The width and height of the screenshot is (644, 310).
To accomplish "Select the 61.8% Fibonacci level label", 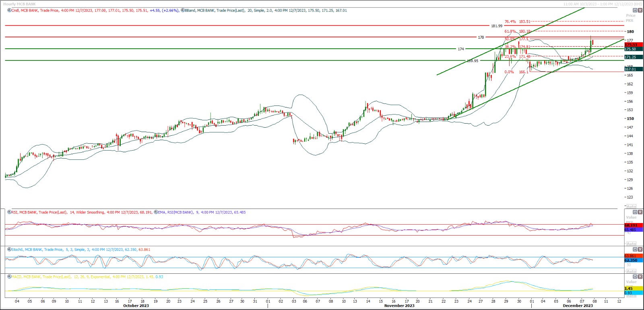I will (x=510, y=31).
